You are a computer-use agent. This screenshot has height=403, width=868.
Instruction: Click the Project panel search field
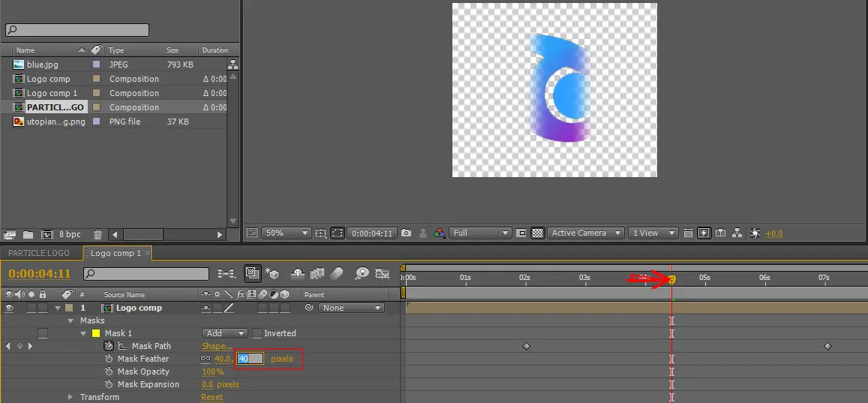pos(77,30)
